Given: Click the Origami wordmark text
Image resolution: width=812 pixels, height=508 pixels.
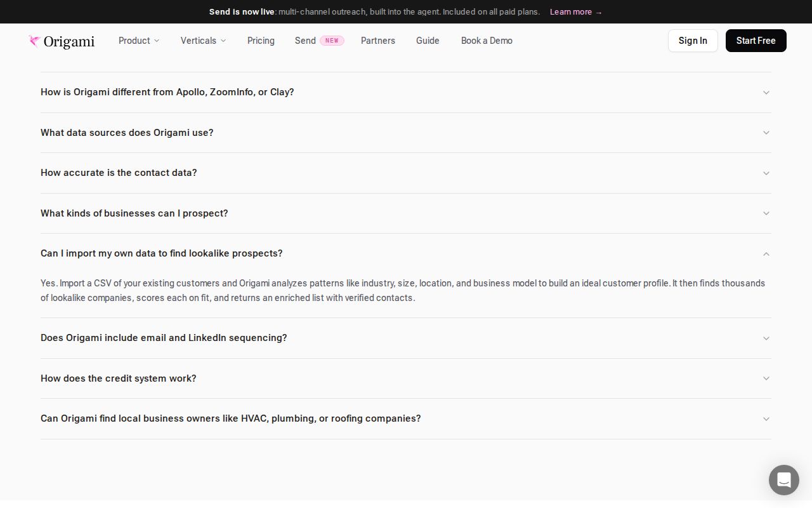Looking at the screenshot, I should (x=69, y=41).
